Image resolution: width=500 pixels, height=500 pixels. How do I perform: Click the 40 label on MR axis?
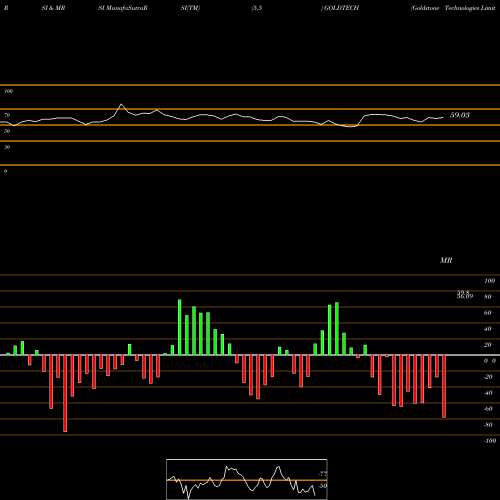tap(488, 329)
